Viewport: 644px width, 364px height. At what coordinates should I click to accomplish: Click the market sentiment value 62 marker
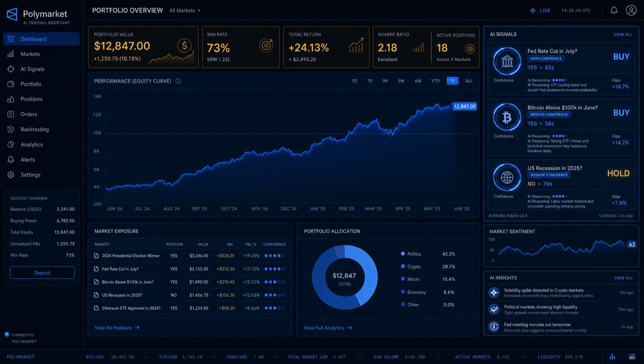pyautogui.click(x=632, y=244)
